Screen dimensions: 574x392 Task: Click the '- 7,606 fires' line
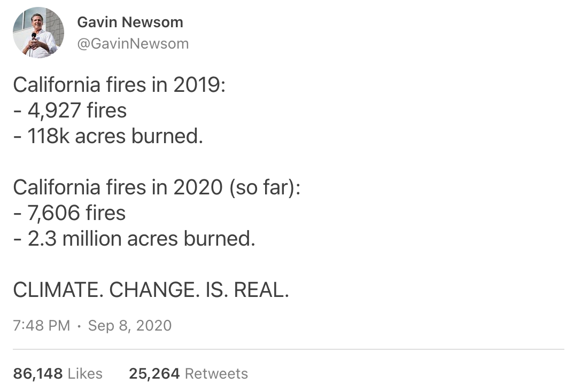pyautogui.click(x=69, y=213)
